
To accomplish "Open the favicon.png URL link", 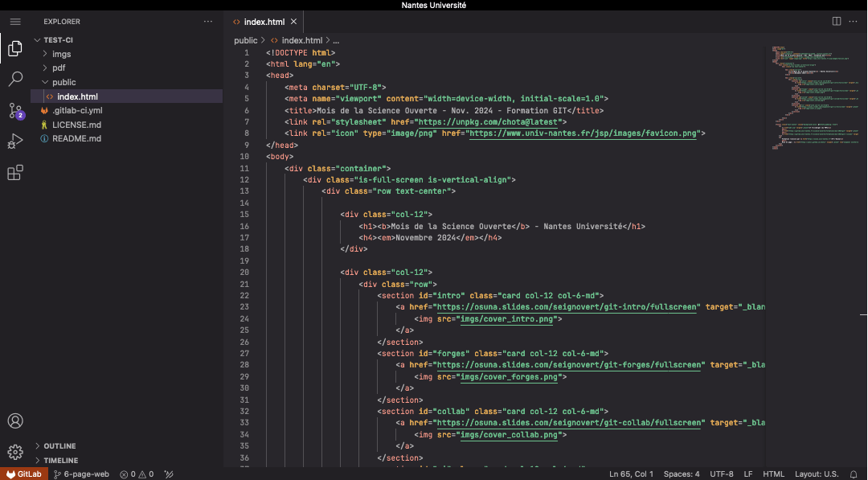I will click(583, 133).
